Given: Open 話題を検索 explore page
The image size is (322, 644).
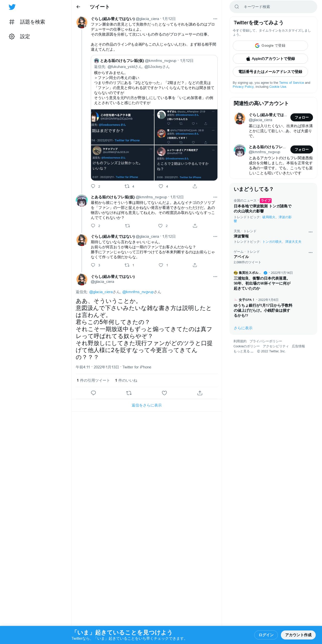Looking at the screenshot, I should (x=27, y=22).
